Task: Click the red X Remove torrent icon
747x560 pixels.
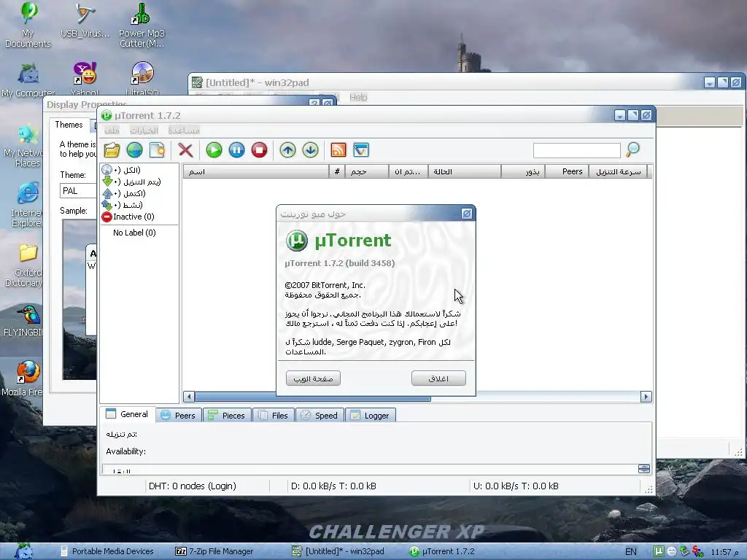Action: pos(185,150)
